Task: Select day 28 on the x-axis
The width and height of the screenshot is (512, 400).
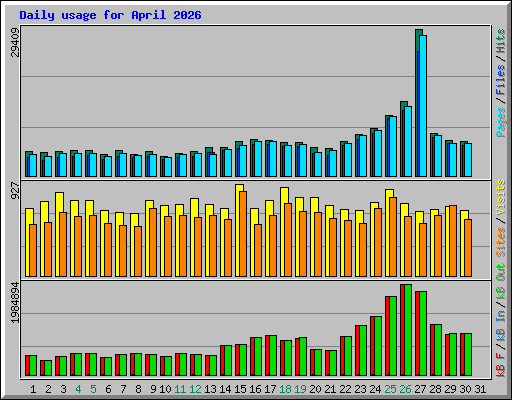Action: pyautogui.click(x=435, y=389)
